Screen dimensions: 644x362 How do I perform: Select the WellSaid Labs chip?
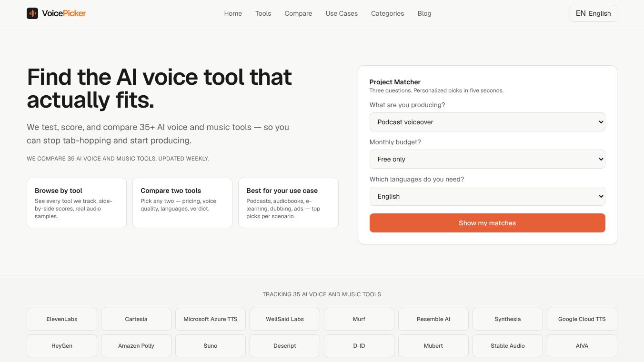click(x=285, y=319)
